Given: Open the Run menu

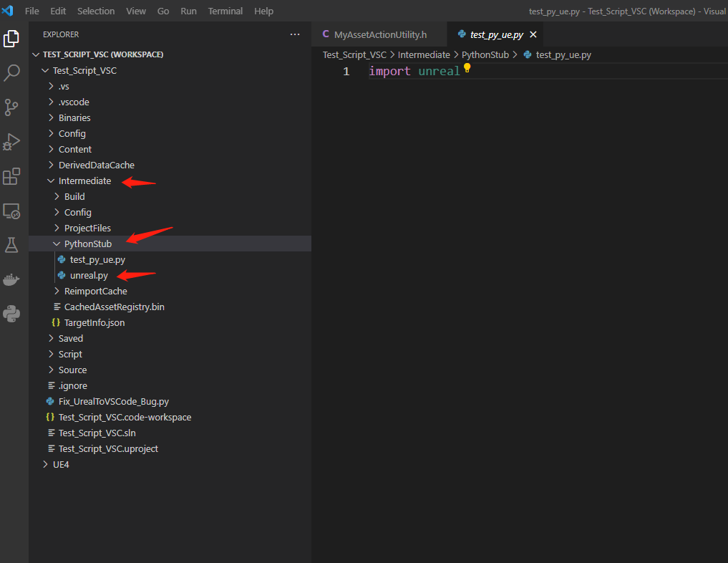Looking at the screenshot, I should pos(188,11).
